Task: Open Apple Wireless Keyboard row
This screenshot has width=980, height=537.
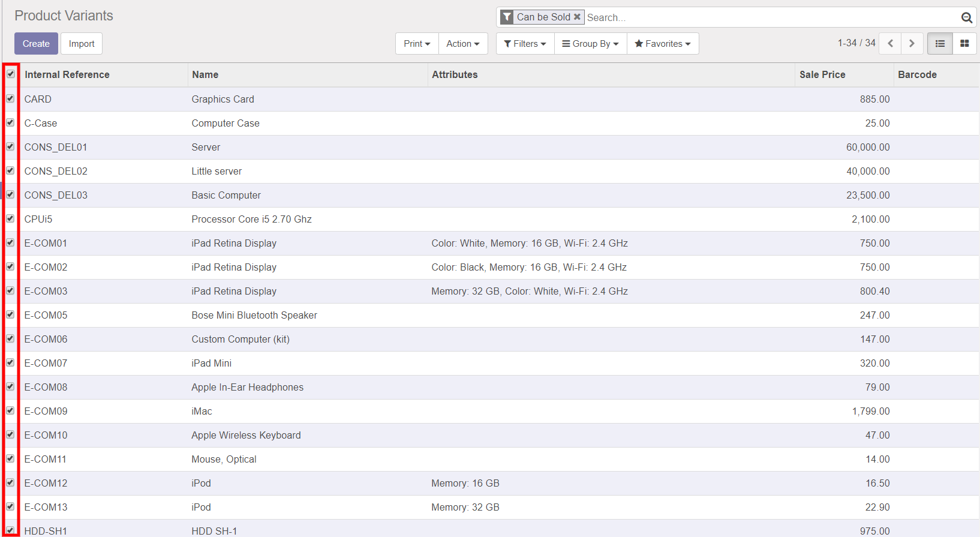Action: coord(491,435)
